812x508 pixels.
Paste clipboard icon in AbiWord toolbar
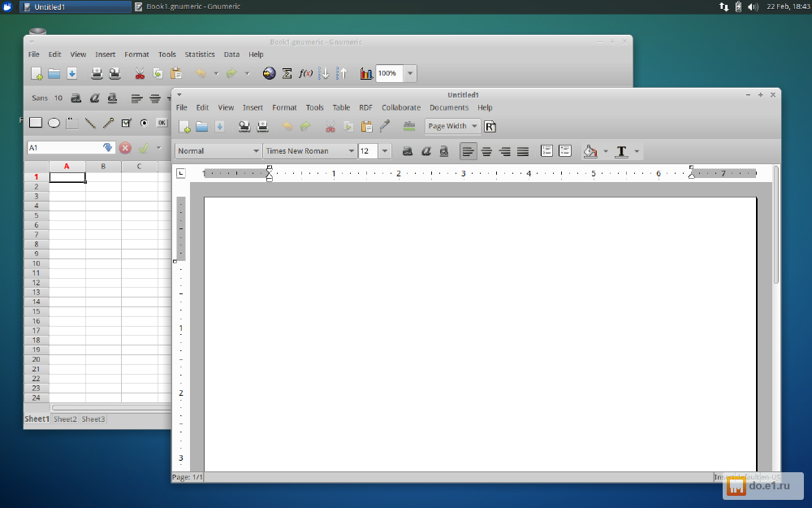pos(367,126)
